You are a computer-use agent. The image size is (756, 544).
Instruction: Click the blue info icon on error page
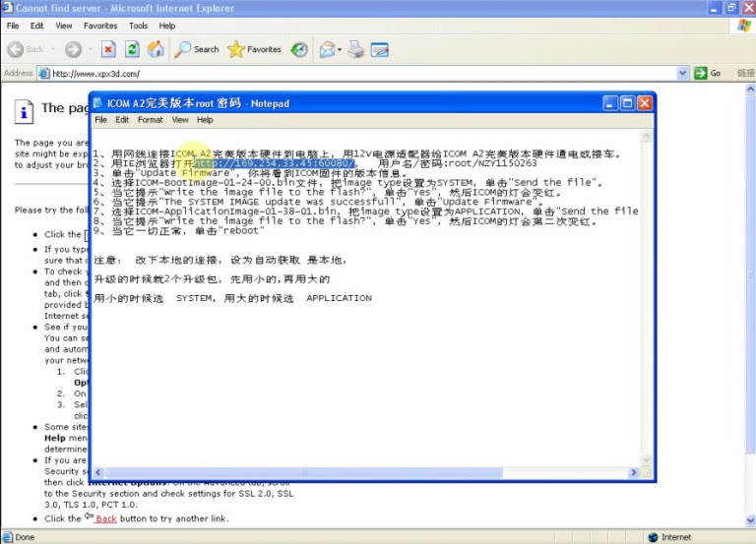tap(24, 112)
